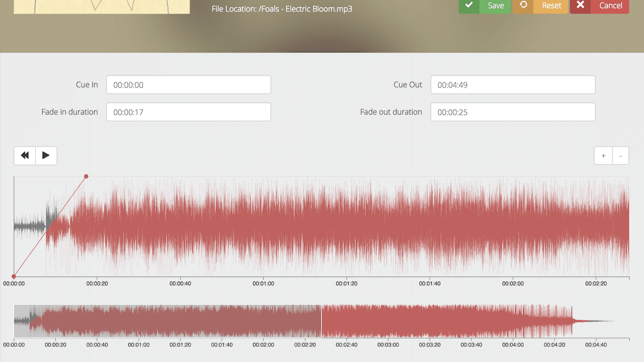Screen dimensions: 644x362
Task: Zoom out the waveform with minus button
Action: tap(621, 156)
